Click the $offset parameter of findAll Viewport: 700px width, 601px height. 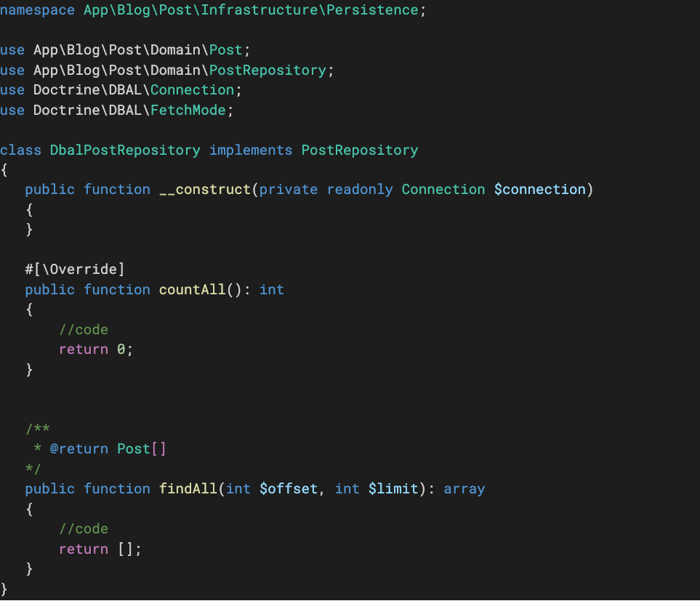coord(289,489)
